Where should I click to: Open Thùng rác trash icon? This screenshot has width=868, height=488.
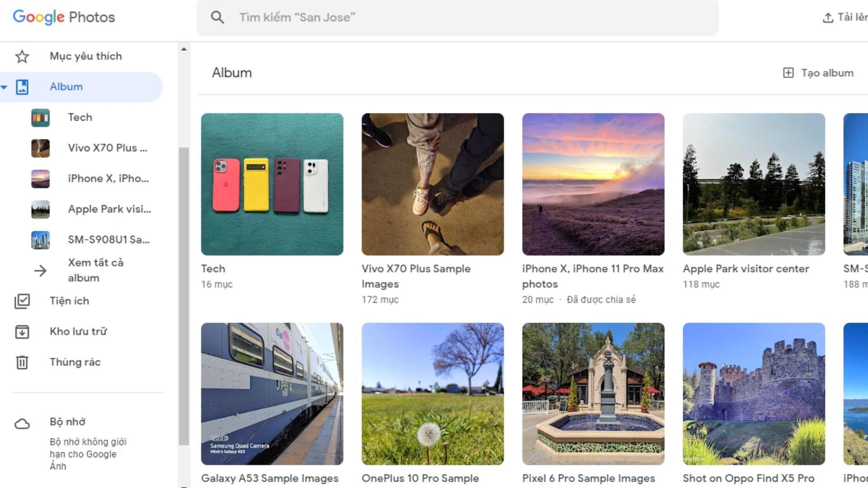[21, 362]
